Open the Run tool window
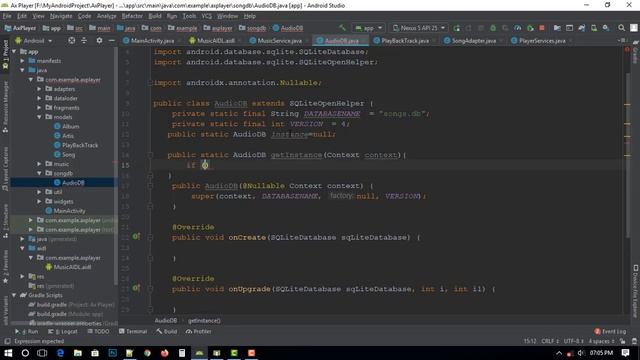Image resolution: width=640 pixels, height=360 pixels. click(x=27, y=331)
